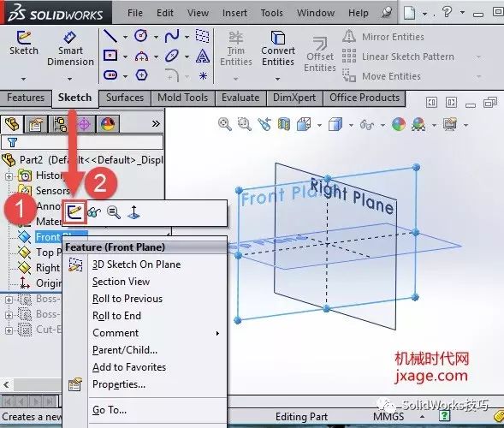Open the Smart Dimension dropdown arrow

(x=70, y=79)
